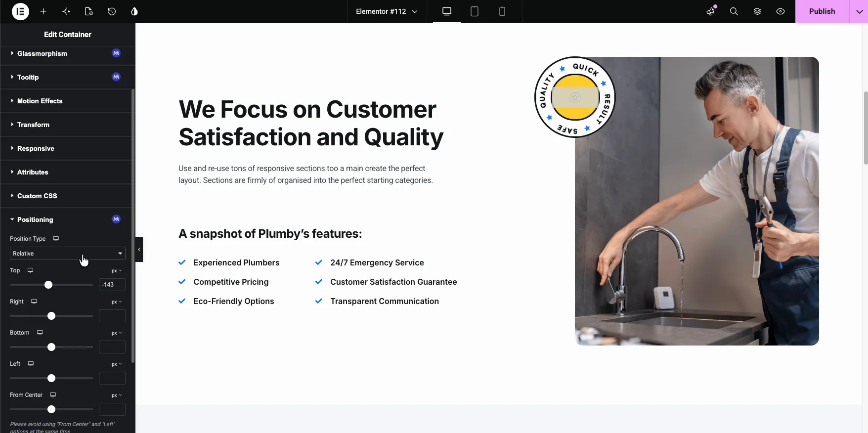Open the What's New megaphone icon

[x=711, y=11]
